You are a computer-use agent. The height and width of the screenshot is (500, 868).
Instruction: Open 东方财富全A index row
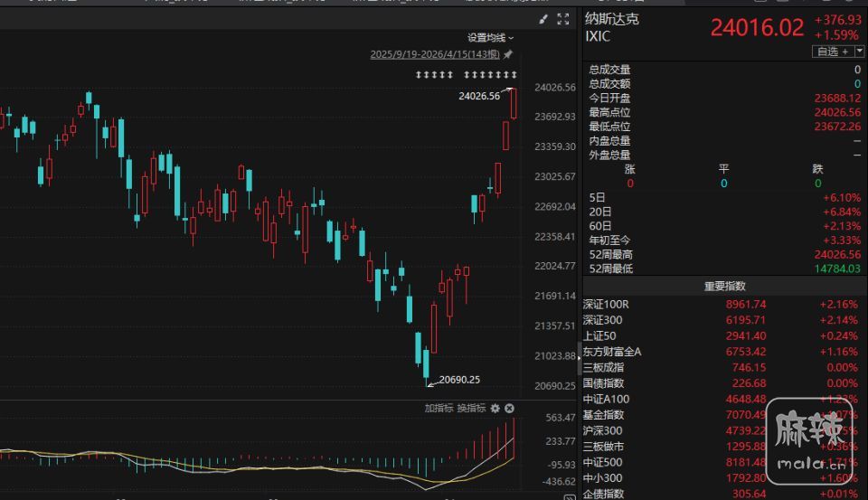pos(612,352)
